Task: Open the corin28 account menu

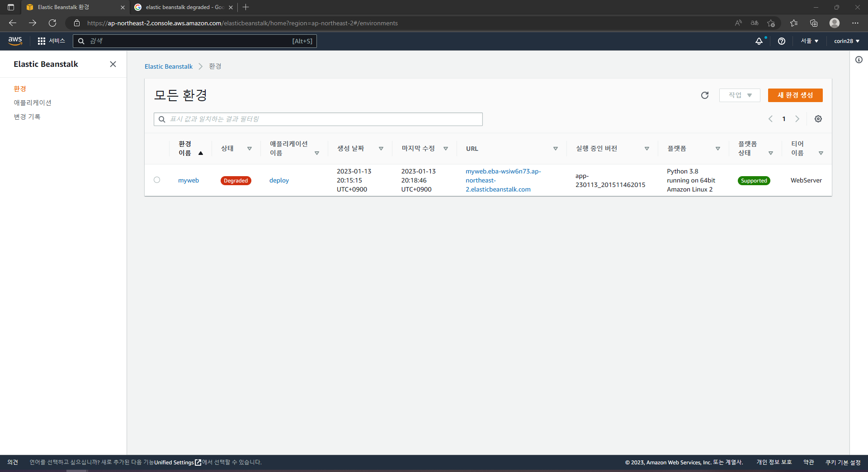Action: 847,41
